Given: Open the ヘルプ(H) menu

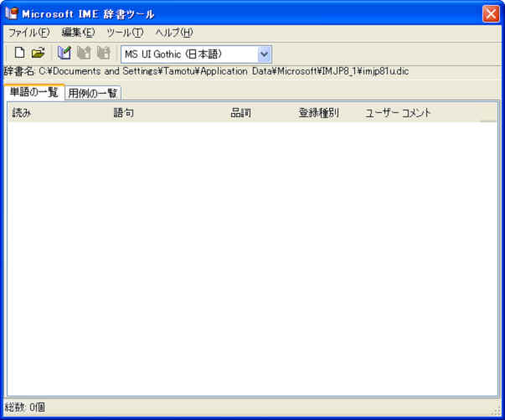Looking at the screenshot, I should 173,33.
